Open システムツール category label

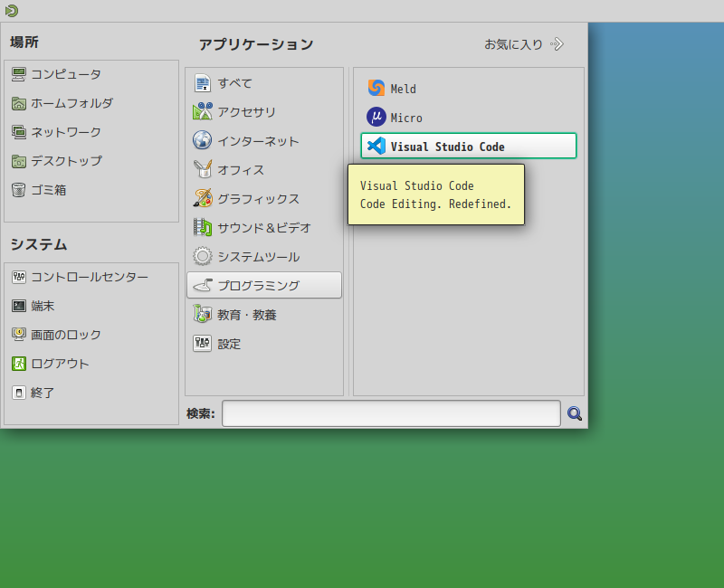[259, 257]
